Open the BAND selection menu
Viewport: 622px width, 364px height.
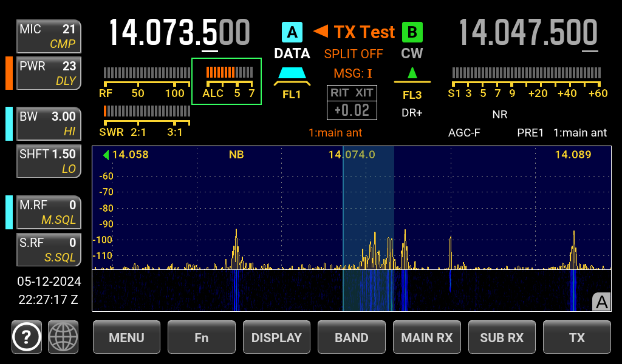coord(352,337)
